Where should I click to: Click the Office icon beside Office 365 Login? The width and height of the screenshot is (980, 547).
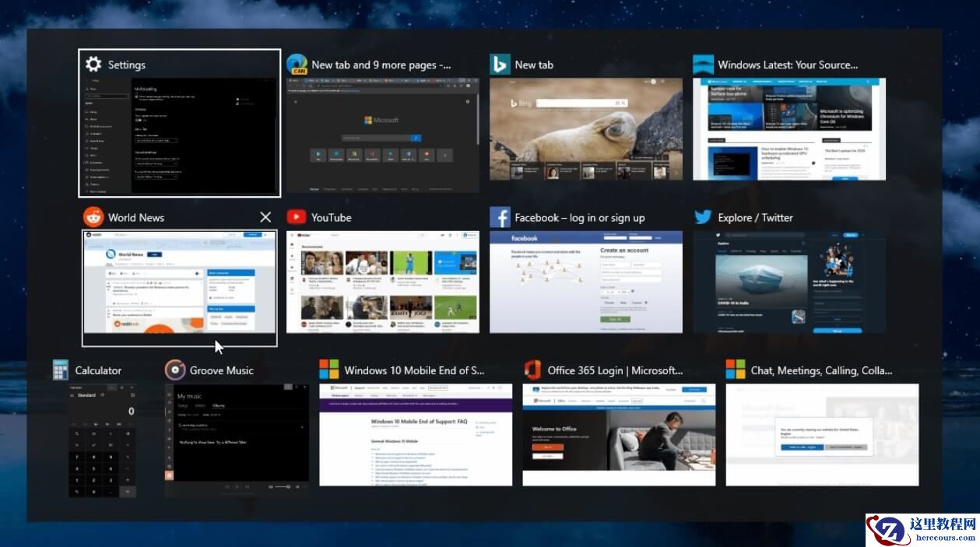[x=534, y=370]
